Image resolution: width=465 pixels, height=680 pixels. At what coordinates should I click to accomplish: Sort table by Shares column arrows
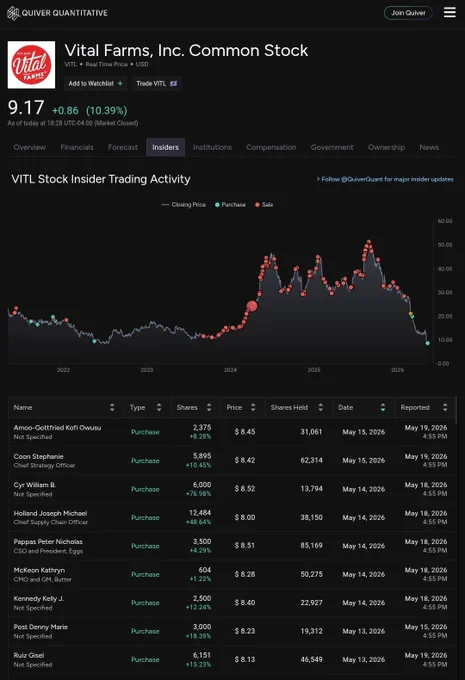209,407
